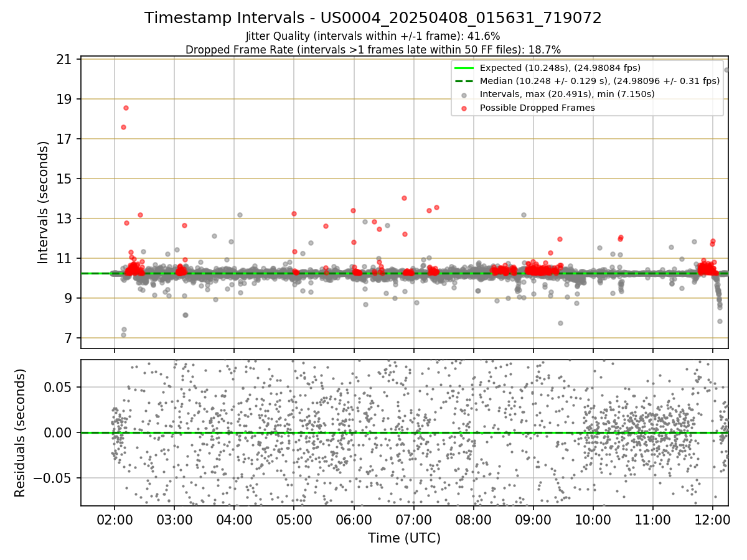This screenshot has height=560, width=747.
Task: Click the gray maximum interval point near 20.5 seconds
Action: tap(726, 70)
